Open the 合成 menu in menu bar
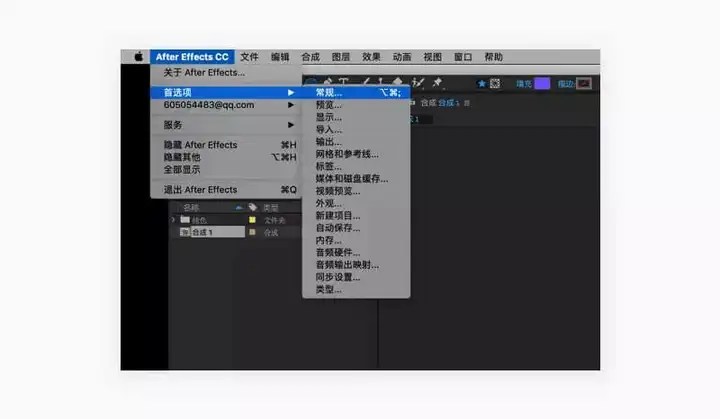 pyautogui.click(x=310, y=57)
